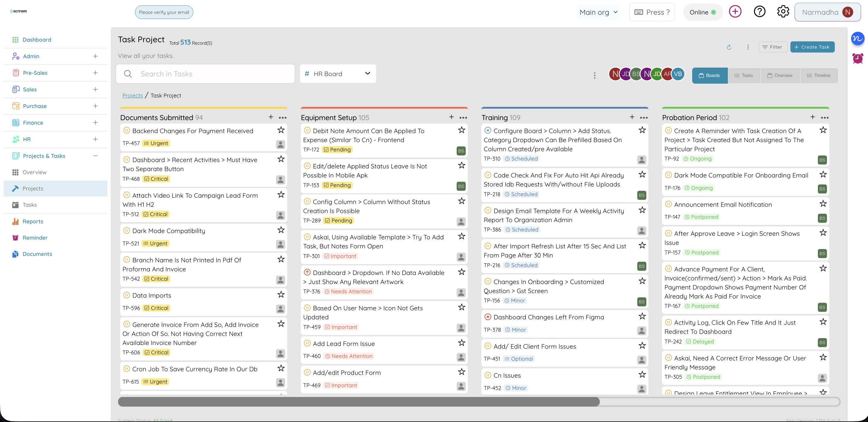Click the Create Task button
The width and height of the screenshot is (868, 422).
click(812, 47)
